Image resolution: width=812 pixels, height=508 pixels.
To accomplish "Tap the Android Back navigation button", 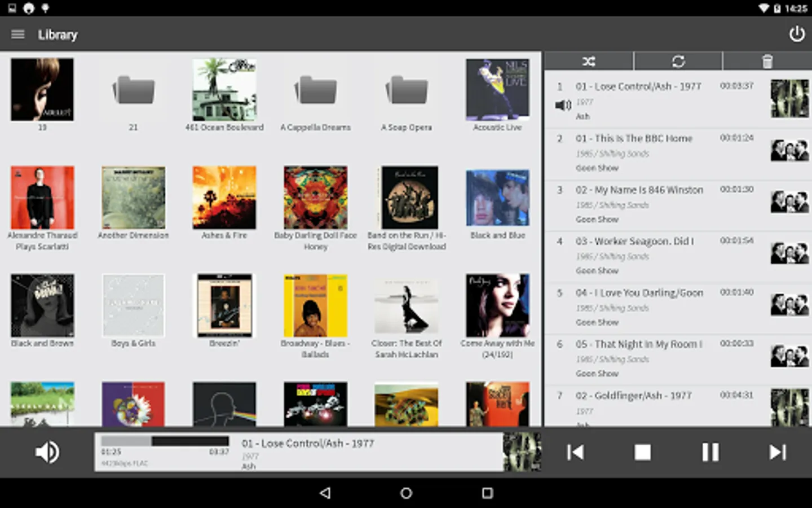I will click(x=325, y=493).
